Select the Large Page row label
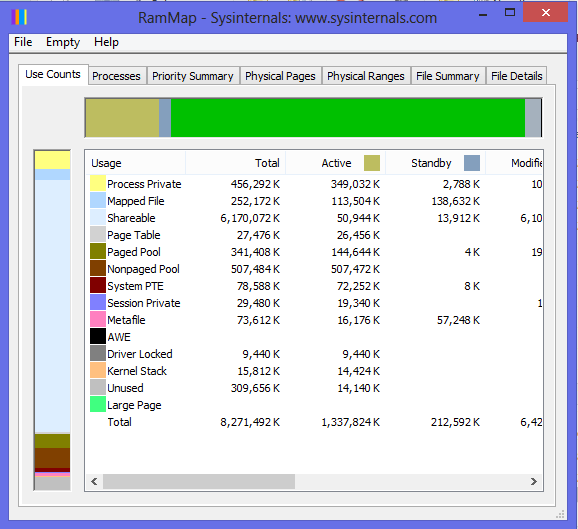The width and height of the screenshot is (578, 529). [134, 405]
